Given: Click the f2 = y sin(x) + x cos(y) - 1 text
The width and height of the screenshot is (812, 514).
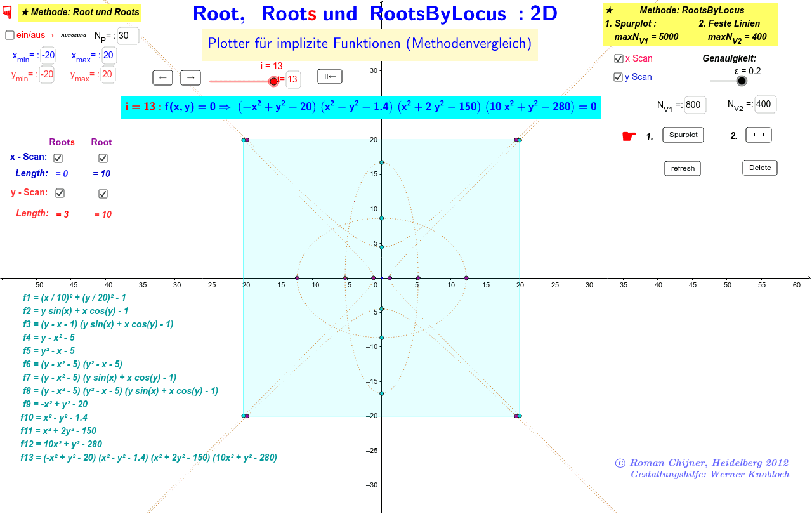Looking at the screenshot, I should tap(75, 311).
